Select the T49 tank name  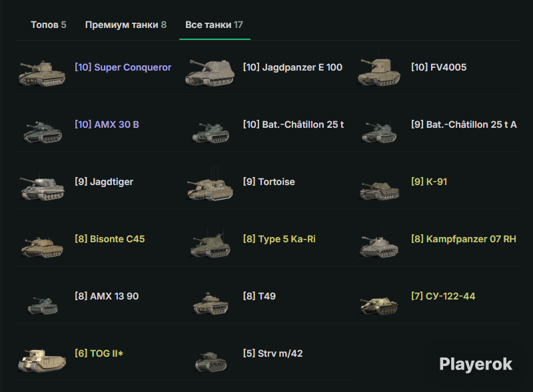pos(259,296)
